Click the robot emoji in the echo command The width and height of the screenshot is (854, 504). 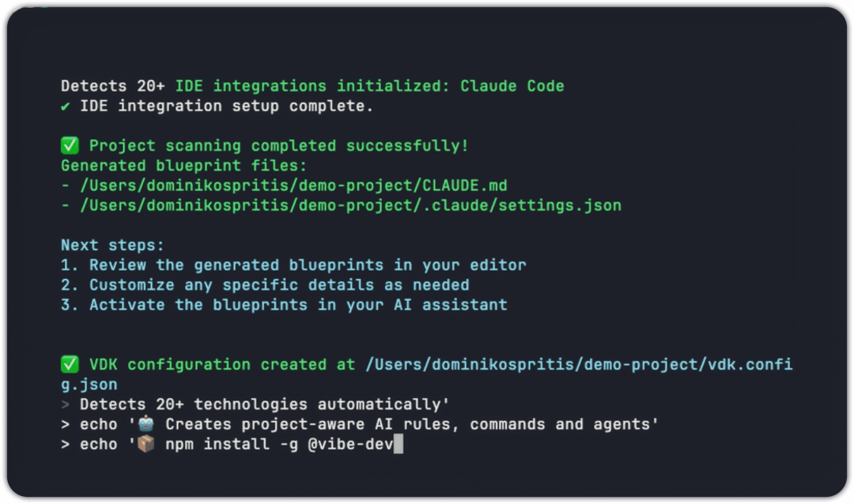point(146,424)
